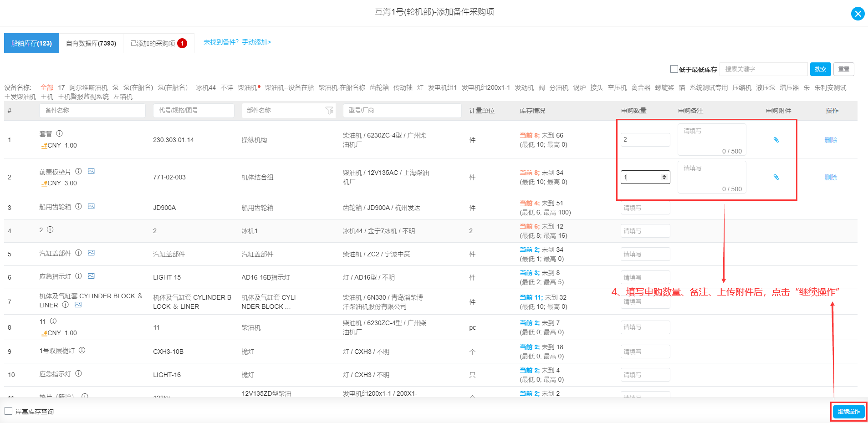
Task: Toggle 岸基库存查询 checkbox
Action: pyautogui.click(x=8, y=411)
